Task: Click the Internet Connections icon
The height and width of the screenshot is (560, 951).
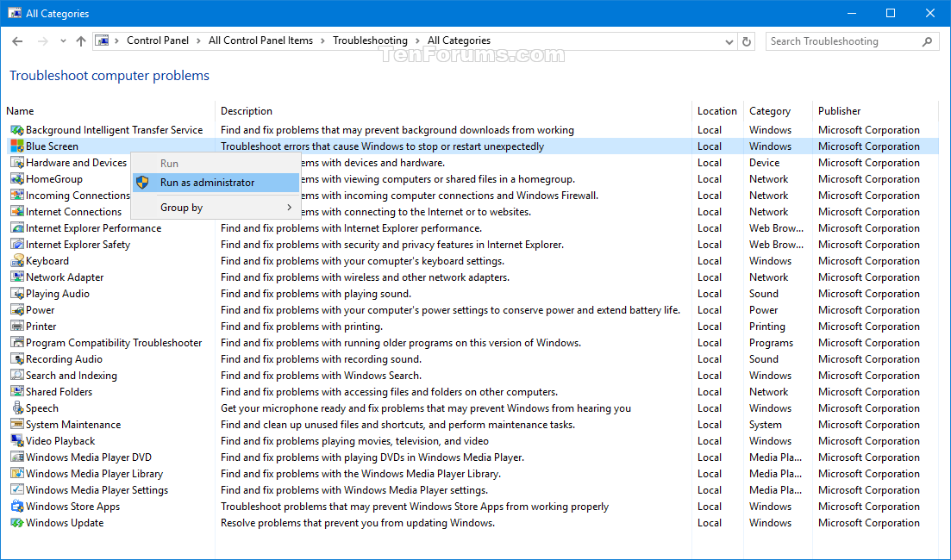Action: click(17, 212)
